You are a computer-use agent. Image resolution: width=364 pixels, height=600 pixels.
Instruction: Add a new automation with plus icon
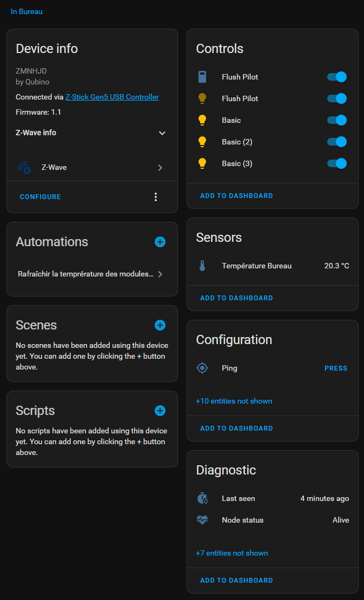pos(160,242)
